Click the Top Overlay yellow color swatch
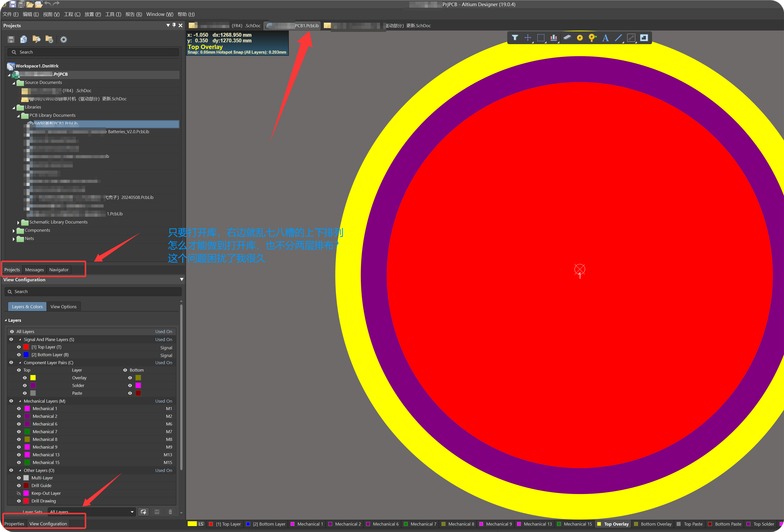This screenshot has height=532, width=784. (x=33, y=378)
